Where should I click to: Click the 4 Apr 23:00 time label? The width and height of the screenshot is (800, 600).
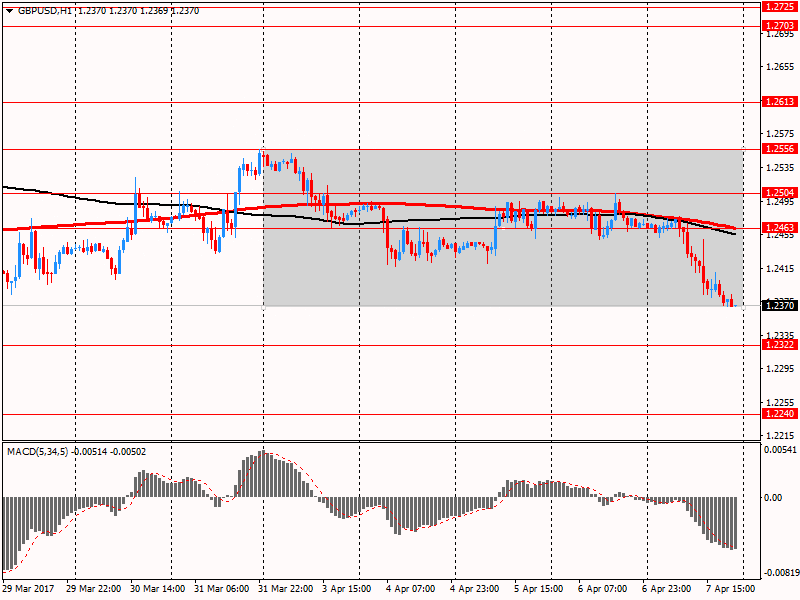coord(474,588)
